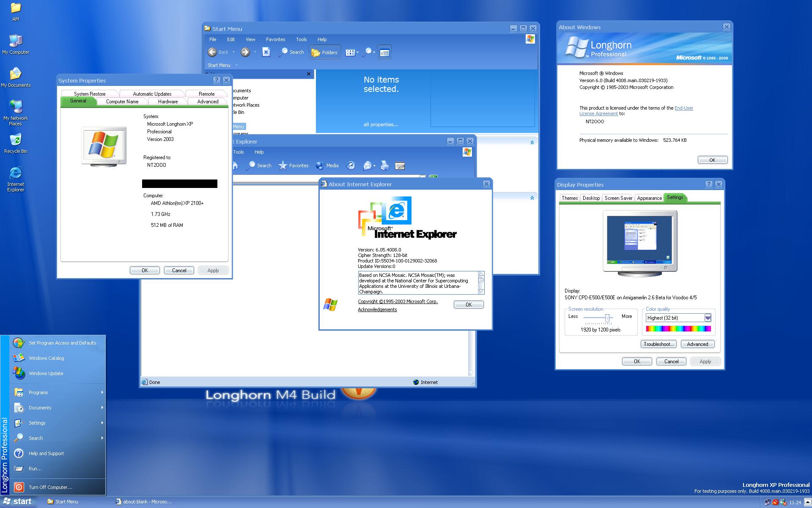Open the Favorites menu in Explorer

click(x=275, y=39)
